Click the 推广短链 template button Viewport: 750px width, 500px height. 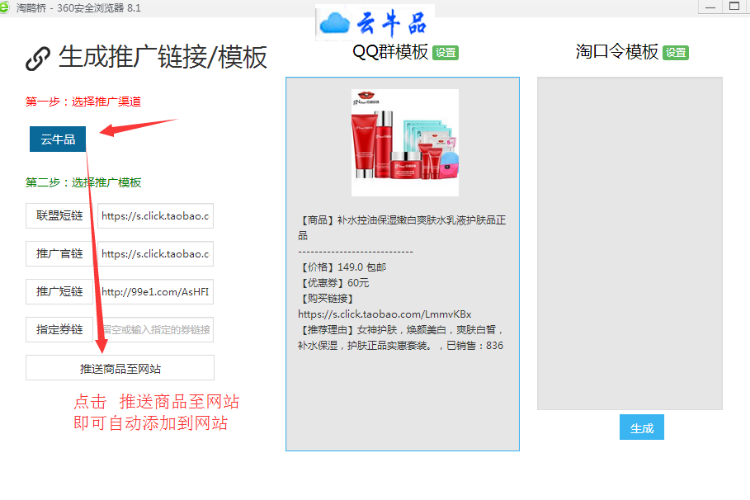(x=59, y=291)
